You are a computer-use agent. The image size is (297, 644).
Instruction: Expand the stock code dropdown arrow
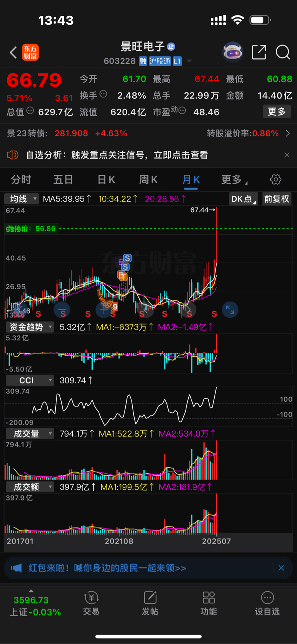189,61
